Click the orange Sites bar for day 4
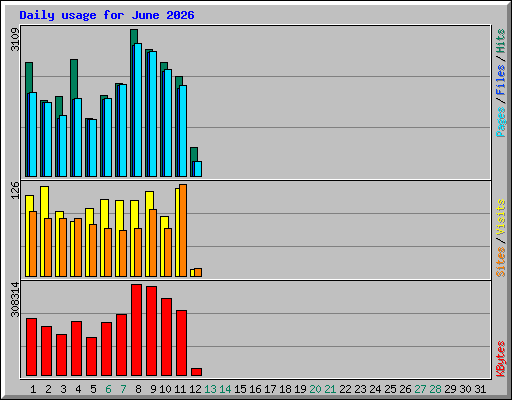Image resolution: width=512 pixels, height=400 pixels. [x=78, y=247]
